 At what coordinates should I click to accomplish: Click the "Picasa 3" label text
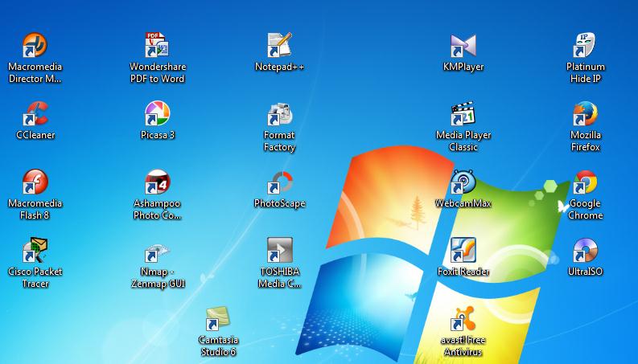pos(157,135)
